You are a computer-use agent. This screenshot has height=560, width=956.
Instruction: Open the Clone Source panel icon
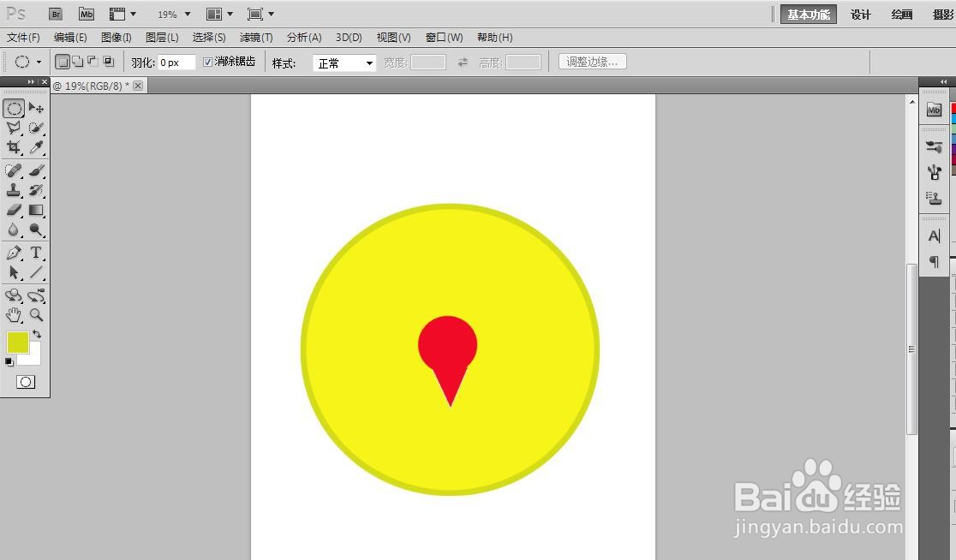pos(934,198)
